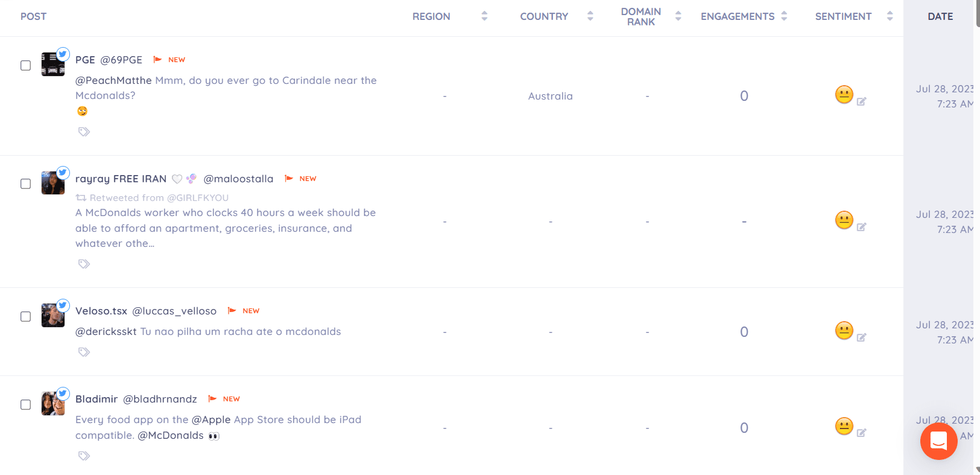Click the Country column header
Viewport: 980px width, 475px height.
point(544,16)
